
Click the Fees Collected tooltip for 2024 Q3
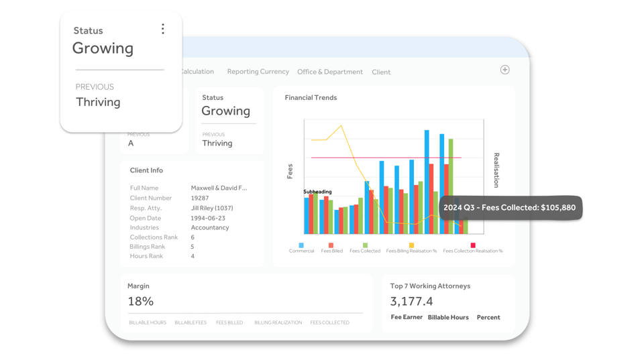(510, 207)
